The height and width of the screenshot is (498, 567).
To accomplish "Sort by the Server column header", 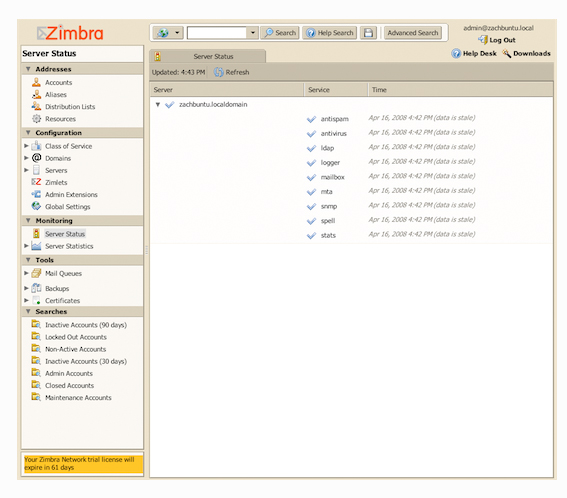I will (x=227, y=90).
